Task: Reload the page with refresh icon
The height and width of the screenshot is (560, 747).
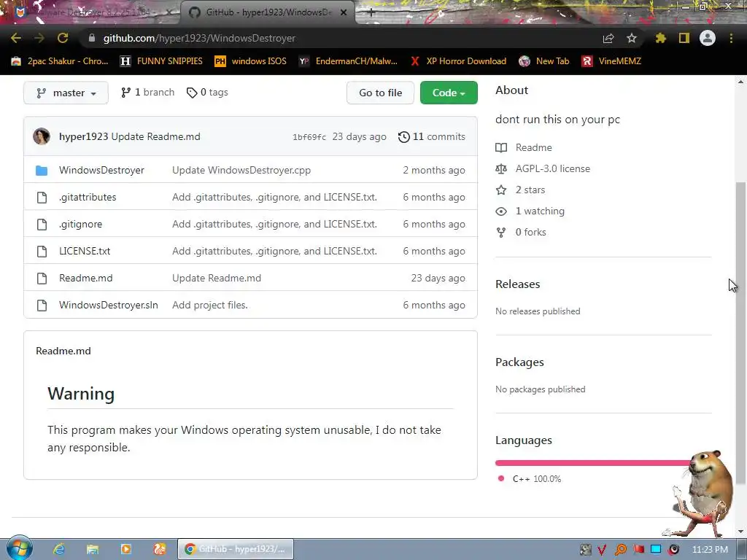Action: click(63, 38)
